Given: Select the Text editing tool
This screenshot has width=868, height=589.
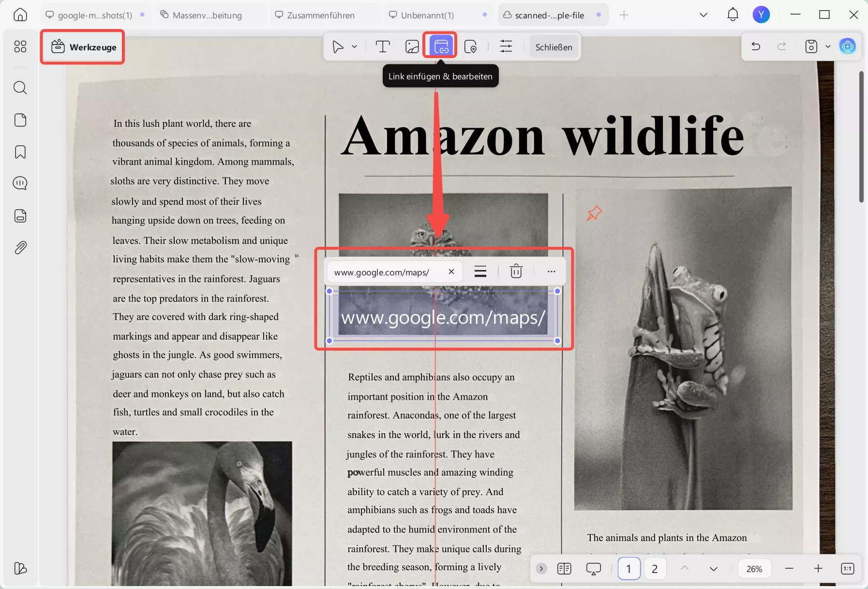Looking at the screenshot, I should (383, 46).
